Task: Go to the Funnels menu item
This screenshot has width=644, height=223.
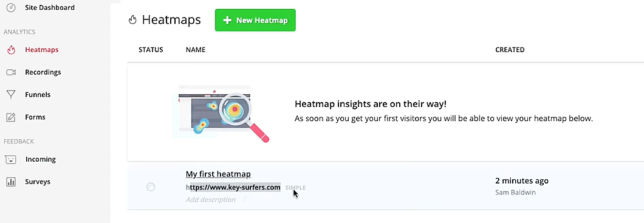Action: pyautogui.click(x=38, y=94)
